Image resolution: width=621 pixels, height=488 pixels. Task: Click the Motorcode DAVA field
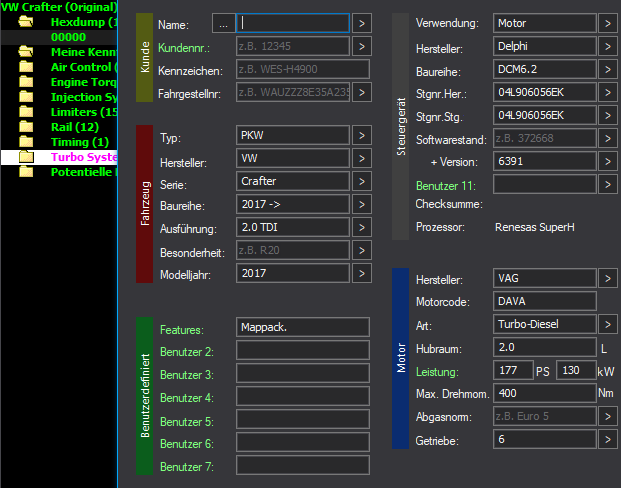tap(545, 301)
